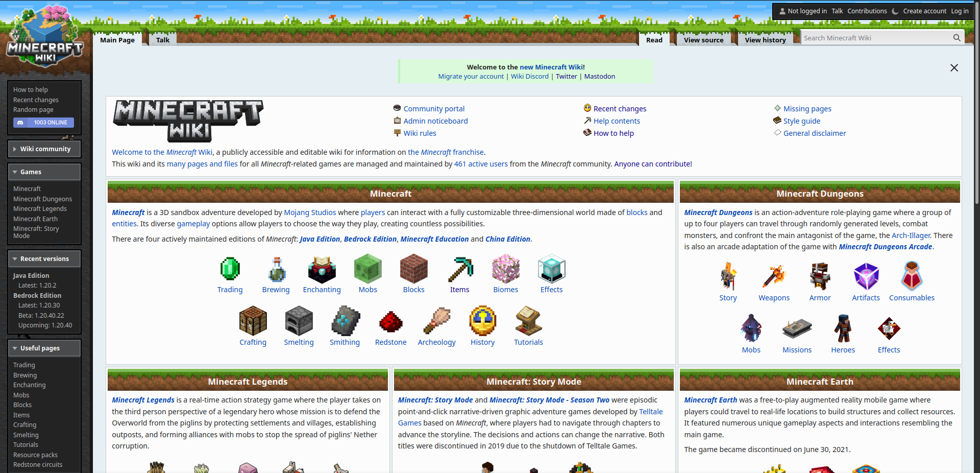The image size is (980, 473).
Task: Switch to the Talk tab
Action: point(163,40)
